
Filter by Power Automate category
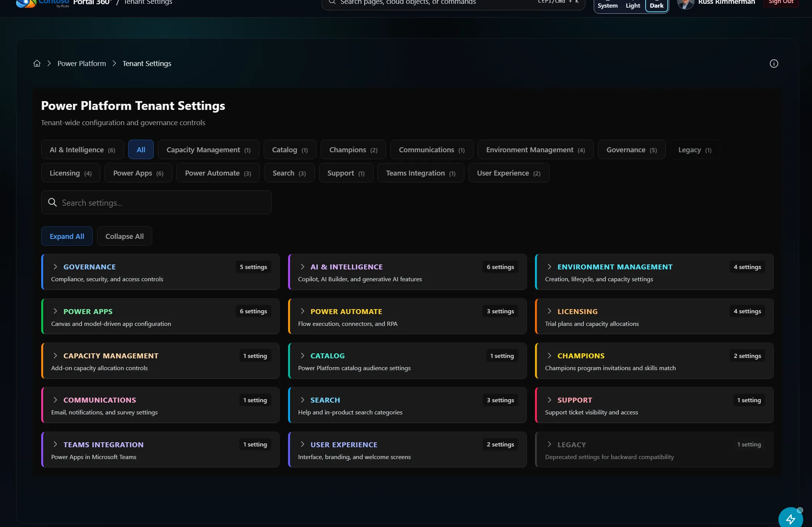[x=218, y=173]
